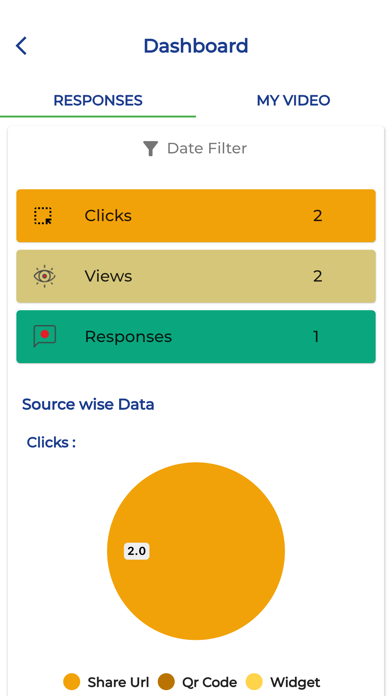Click the Share Url legend label
392x696 pixels.
[x=118, y=682]
